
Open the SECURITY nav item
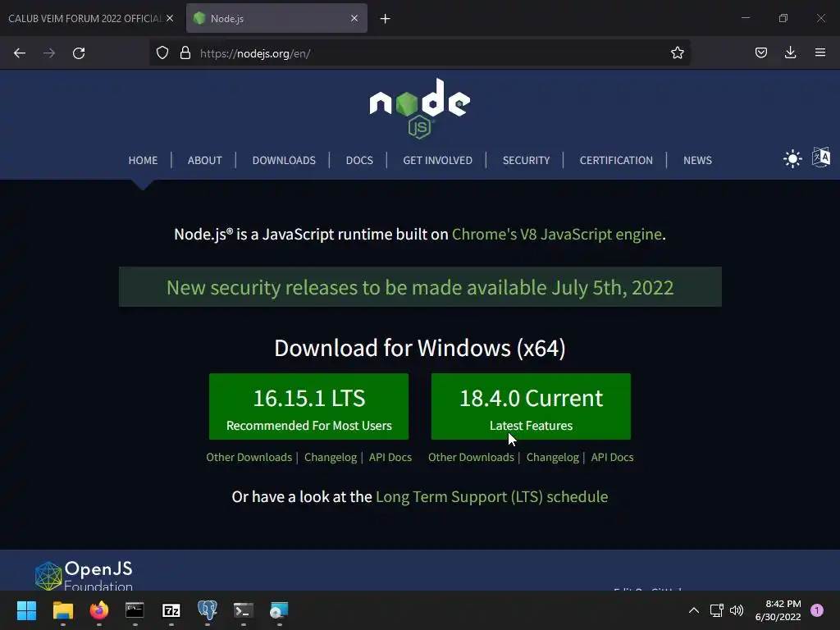526,160
